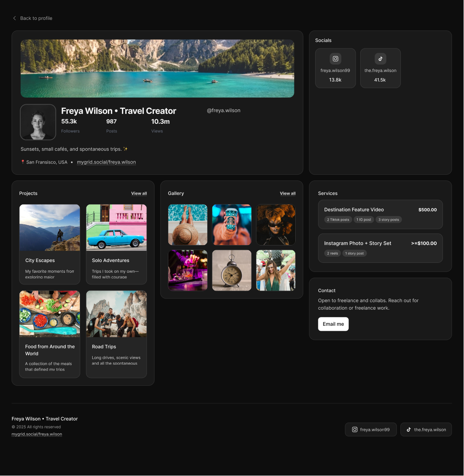
Task: Select Instagram Photo + Story Set service
Action: point(380,248)
